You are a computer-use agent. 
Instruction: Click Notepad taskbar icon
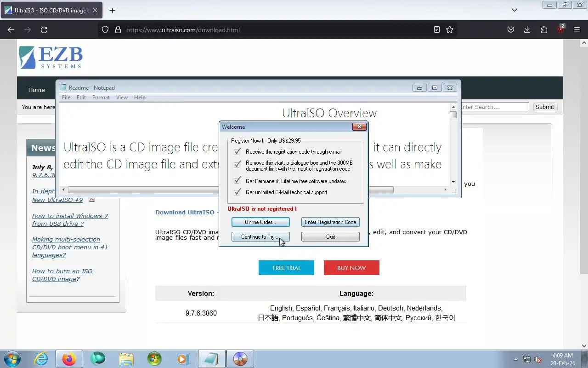click(x=212, y=359)
